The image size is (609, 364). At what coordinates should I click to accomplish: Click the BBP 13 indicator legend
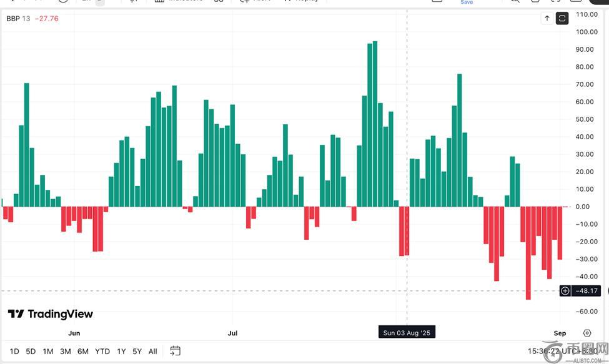point(18,19)
